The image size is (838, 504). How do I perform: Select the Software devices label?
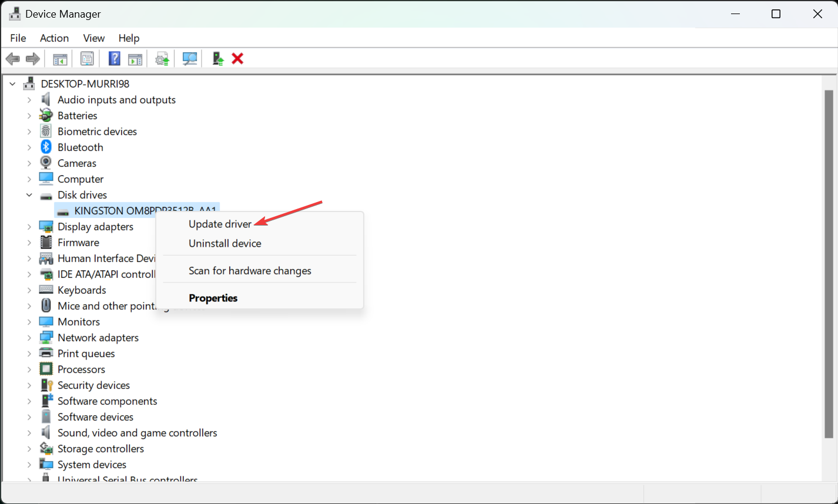click(x=95, y=417)
